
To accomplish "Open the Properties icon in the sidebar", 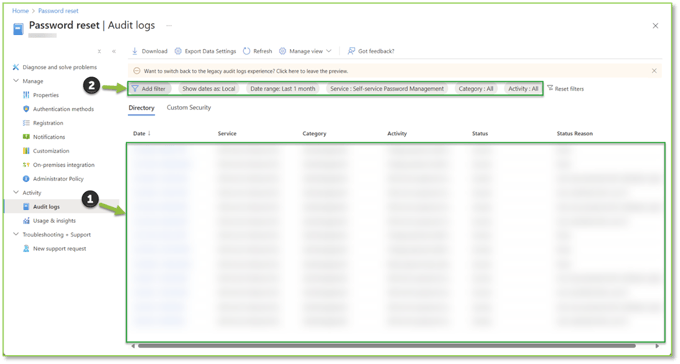I will pos(26,95).
